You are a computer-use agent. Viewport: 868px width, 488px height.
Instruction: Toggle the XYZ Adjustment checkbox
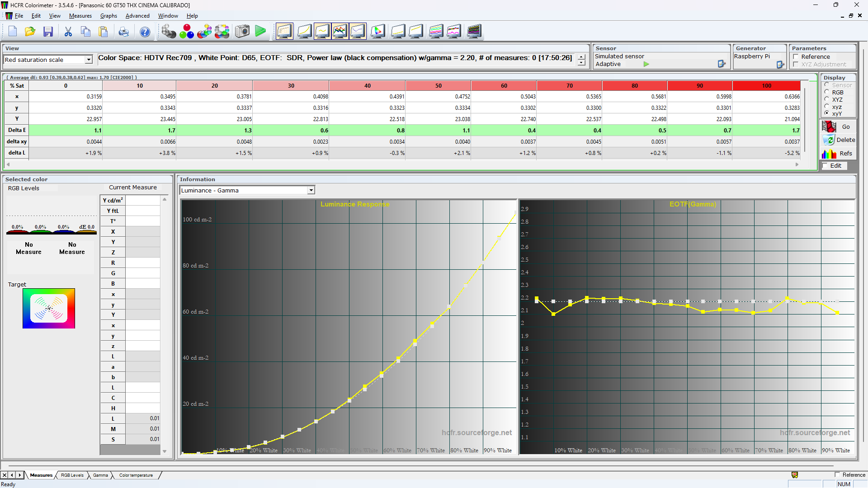point(796,65)
